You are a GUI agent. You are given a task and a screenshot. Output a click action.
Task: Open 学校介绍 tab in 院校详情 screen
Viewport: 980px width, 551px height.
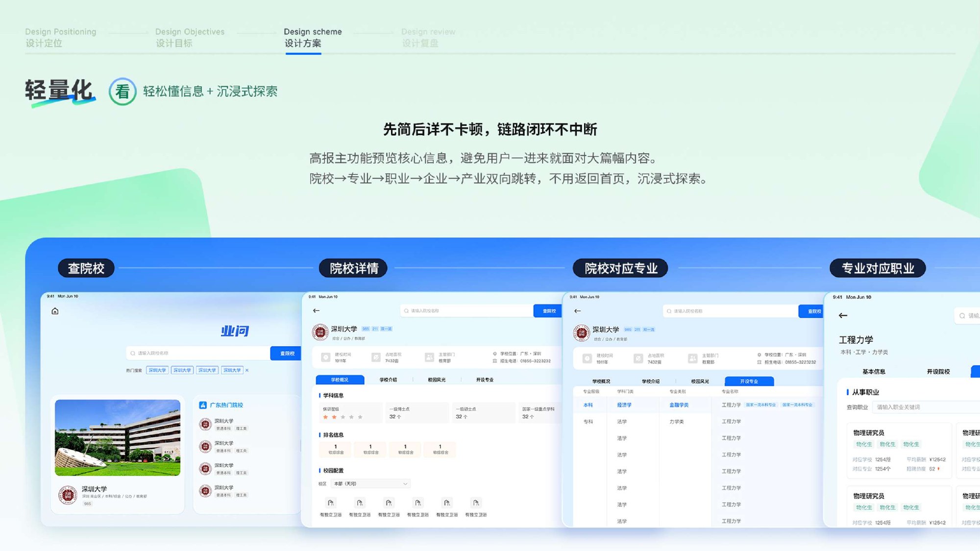[389, 380]
